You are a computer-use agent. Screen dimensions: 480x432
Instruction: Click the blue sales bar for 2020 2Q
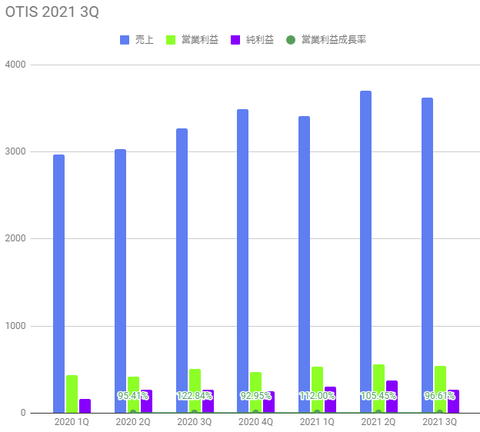coord(120,281)
